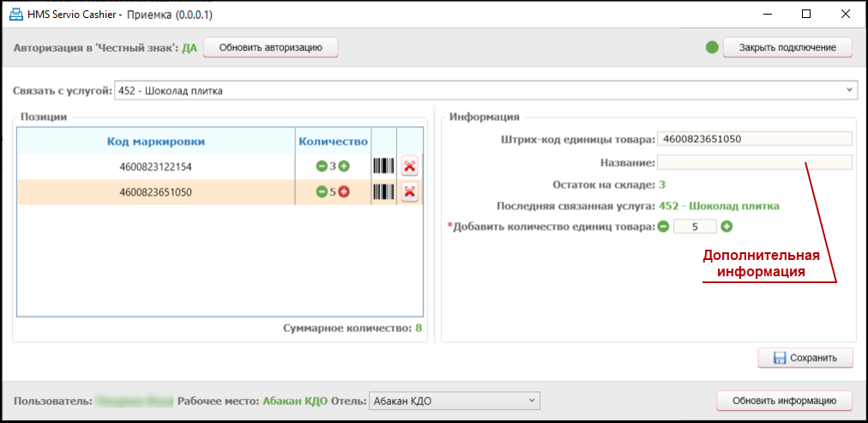This screenshot has height=423, width=868.
Task: Increase quantity for code 4600823122154
Action: click(x=344, y=166)
